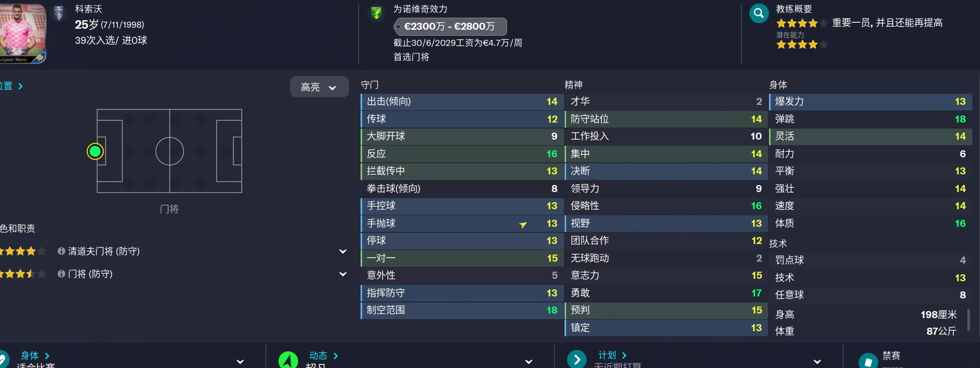Expand the 动态 panel chevron

[529, 361]
